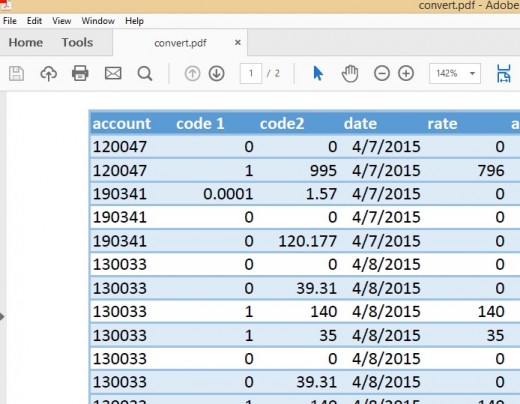This screenshot has width=520, height=404.
Task: Select the convert.pdf document tab
Action: (x=180, y=43)
